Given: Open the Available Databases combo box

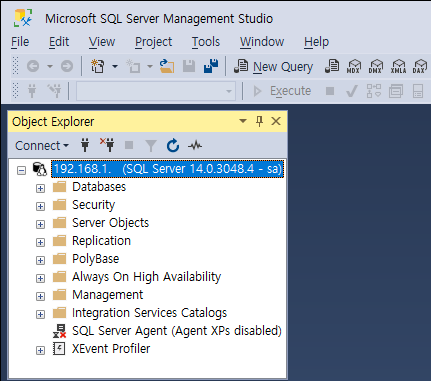Looking at the screenshot, I should coord(156,91).
